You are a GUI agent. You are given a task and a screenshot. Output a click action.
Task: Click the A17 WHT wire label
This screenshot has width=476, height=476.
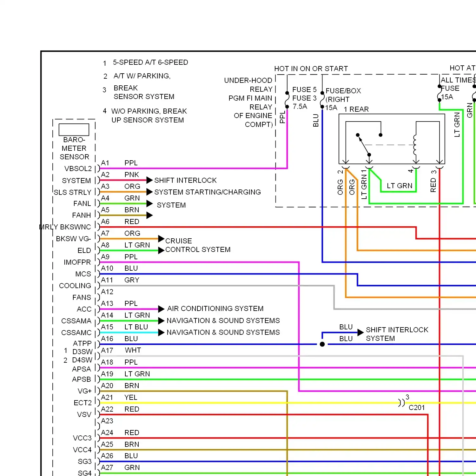(133, 350)
